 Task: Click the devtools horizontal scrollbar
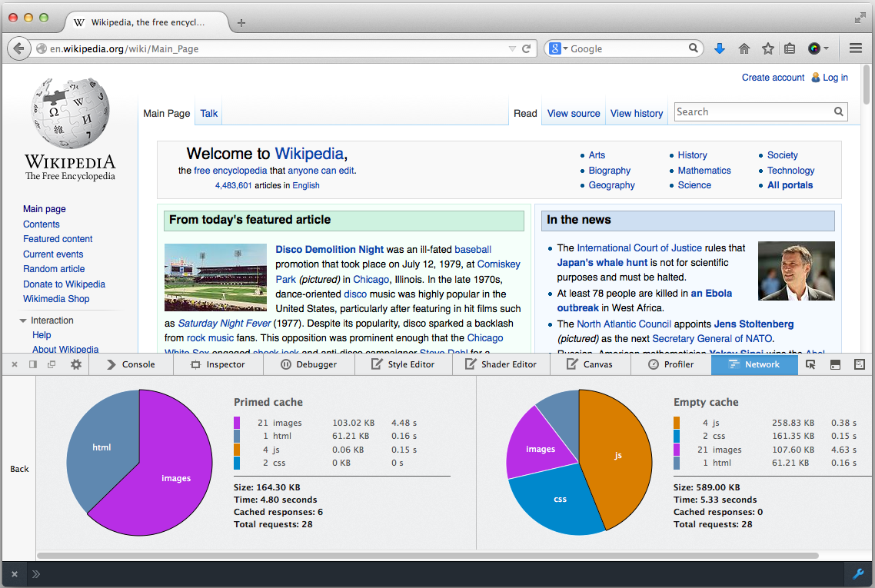point(428,556)
